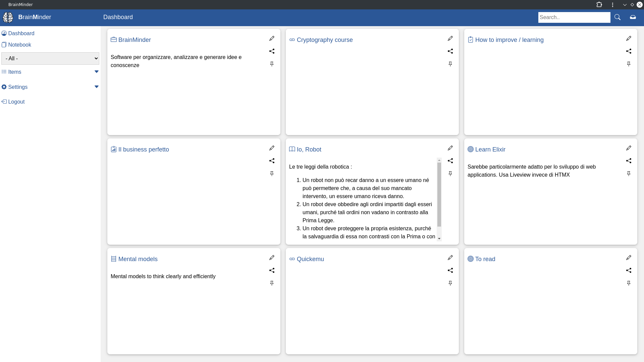644x362 pixels.
Task: Open the three-dot window menu
Action: click(612, 5)
